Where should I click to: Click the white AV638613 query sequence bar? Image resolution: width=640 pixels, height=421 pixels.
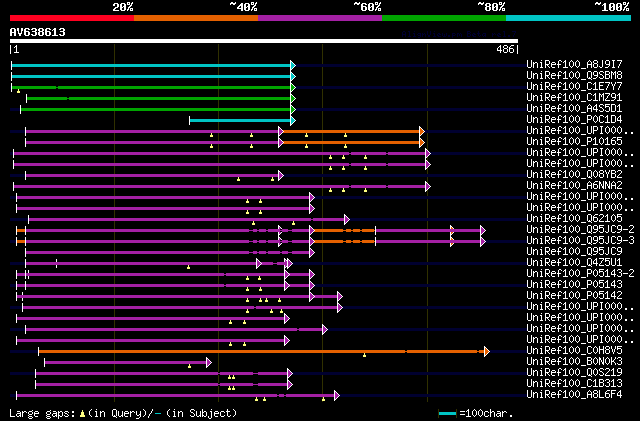tap(264, 41)
